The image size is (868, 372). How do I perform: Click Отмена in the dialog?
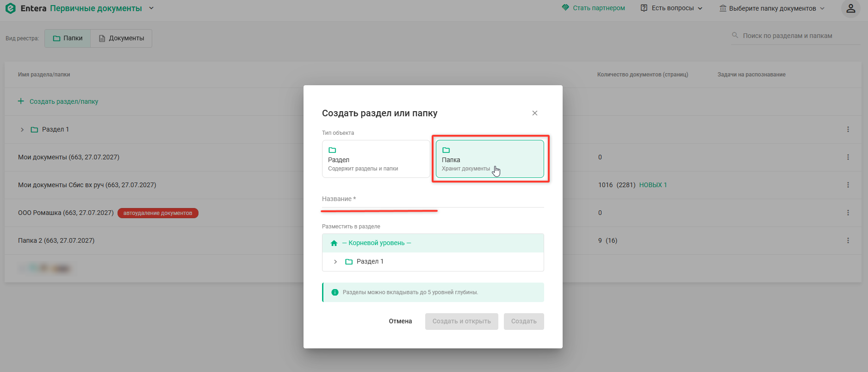click(x=400, y=321)
